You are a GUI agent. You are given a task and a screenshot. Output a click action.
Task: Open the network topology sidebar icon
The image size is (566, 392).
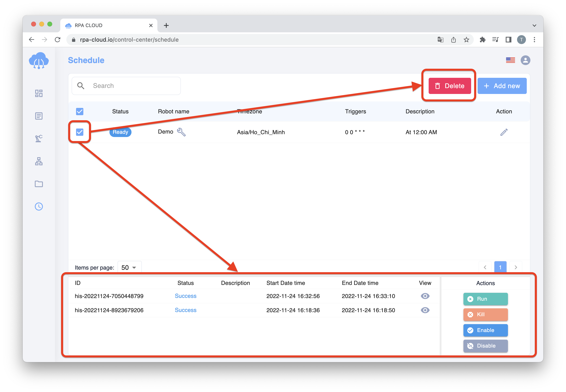point(39,162)
